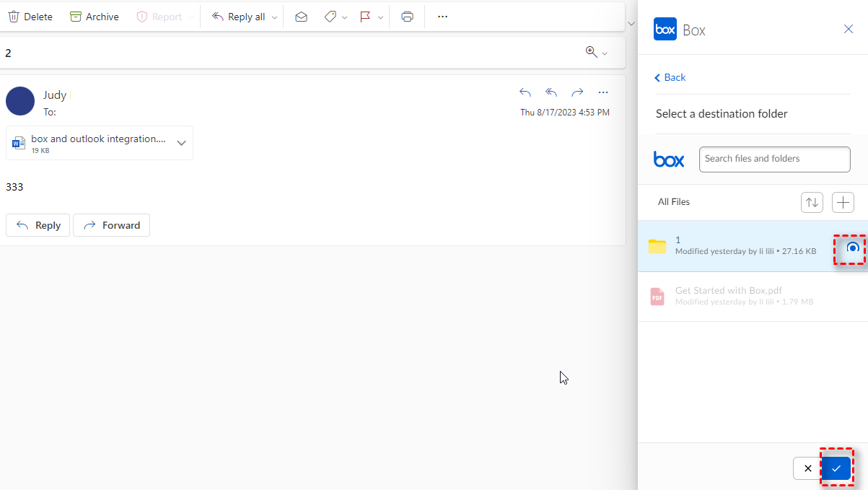
Task: Click the Forward button below message
Action: [x=111, y=225]
